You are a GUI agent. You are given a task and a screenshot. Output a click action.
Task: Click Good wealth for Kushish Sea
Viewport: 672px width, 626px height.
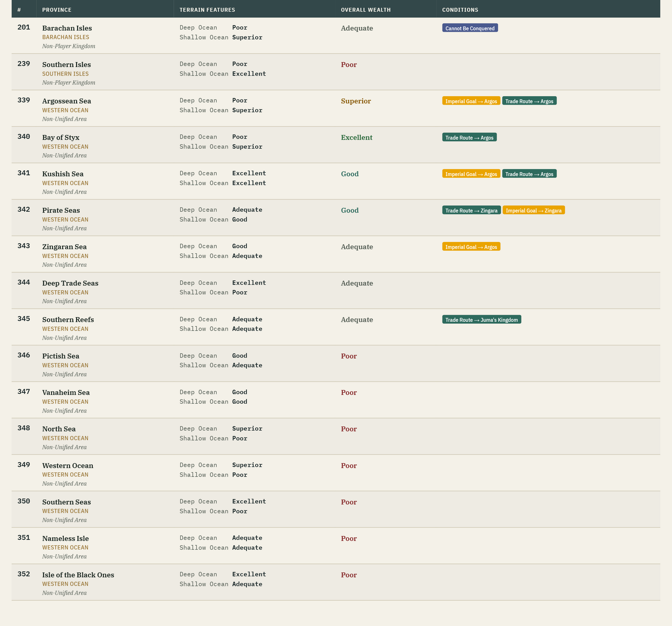(x=350, y=174)
